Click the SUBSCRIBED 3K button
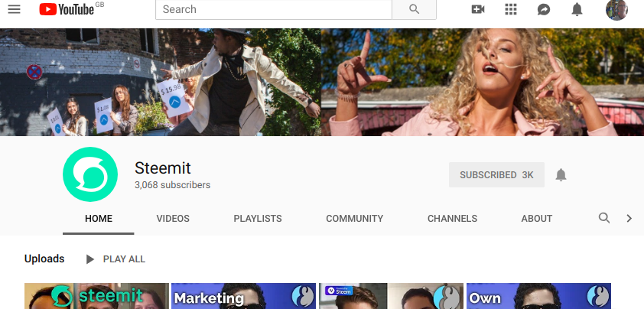This screenshot has height=309, width=644. click(496, 175)
